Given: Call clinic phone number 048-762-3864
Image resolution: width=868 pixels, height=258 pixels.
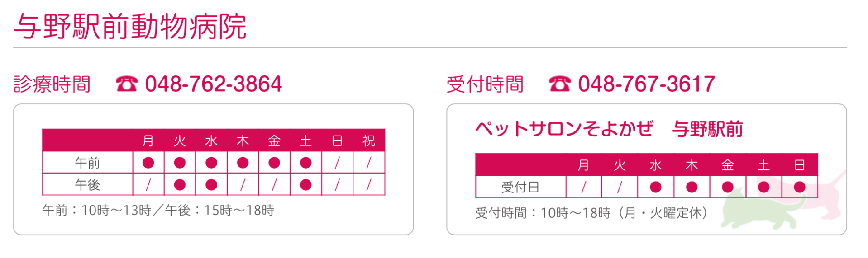Looking at the screenshot, I should 213,84.
